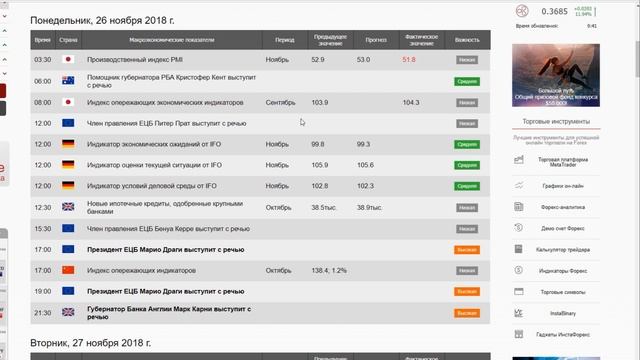Click the Japan flag in the 03:30 row
This screenshot has width=640, height=360.
68,60
